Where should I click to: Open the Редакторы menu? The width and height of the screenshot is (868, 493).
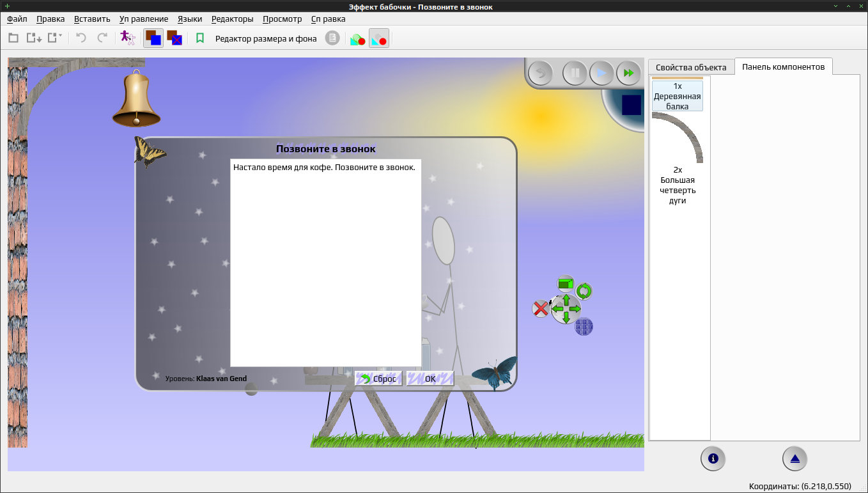(x=232, y=19)
